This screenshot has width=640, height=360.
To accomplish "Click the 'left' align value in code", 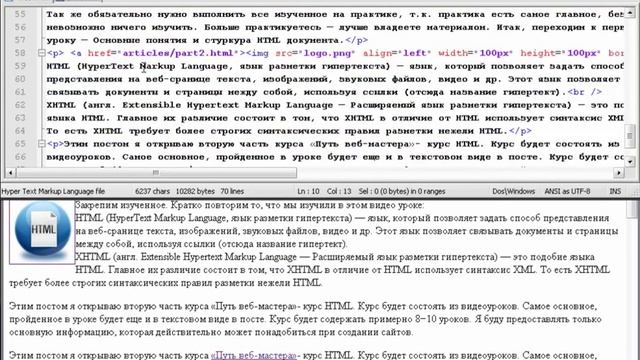I will tap(415, 53).
